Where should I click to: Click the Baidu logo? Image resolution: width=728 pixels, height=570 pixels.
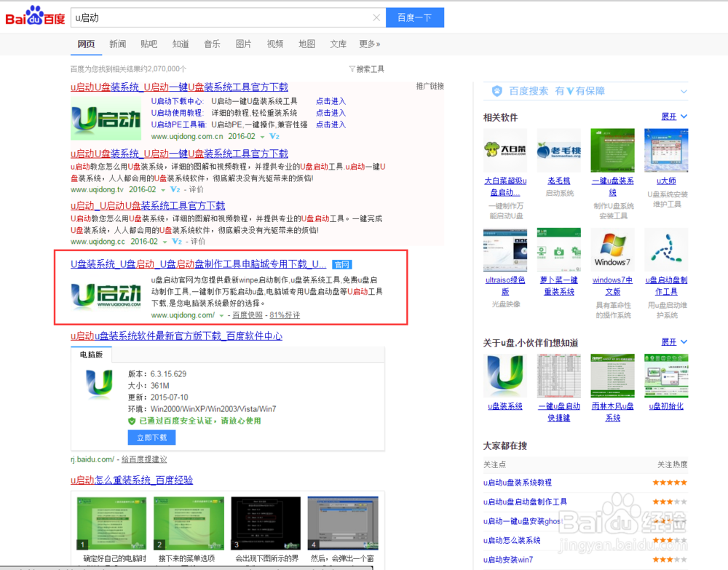click(x=35, y=16)
